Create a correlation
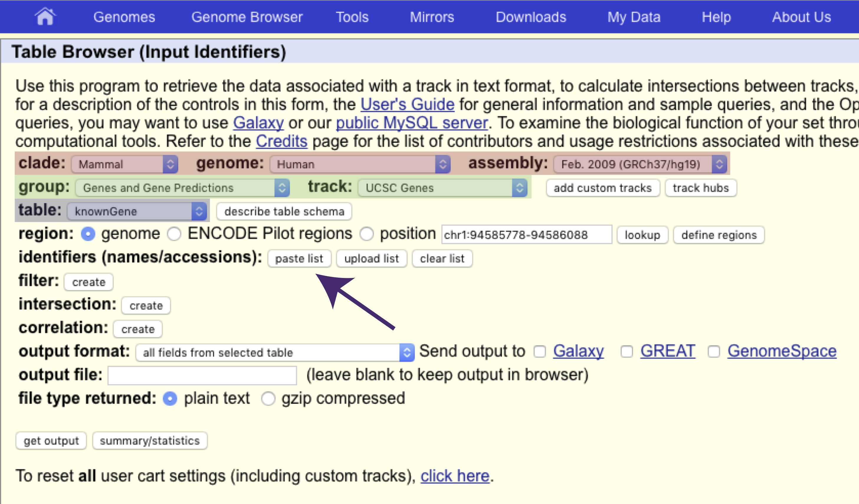The image size is (859, 504). [x=138, y=329]
